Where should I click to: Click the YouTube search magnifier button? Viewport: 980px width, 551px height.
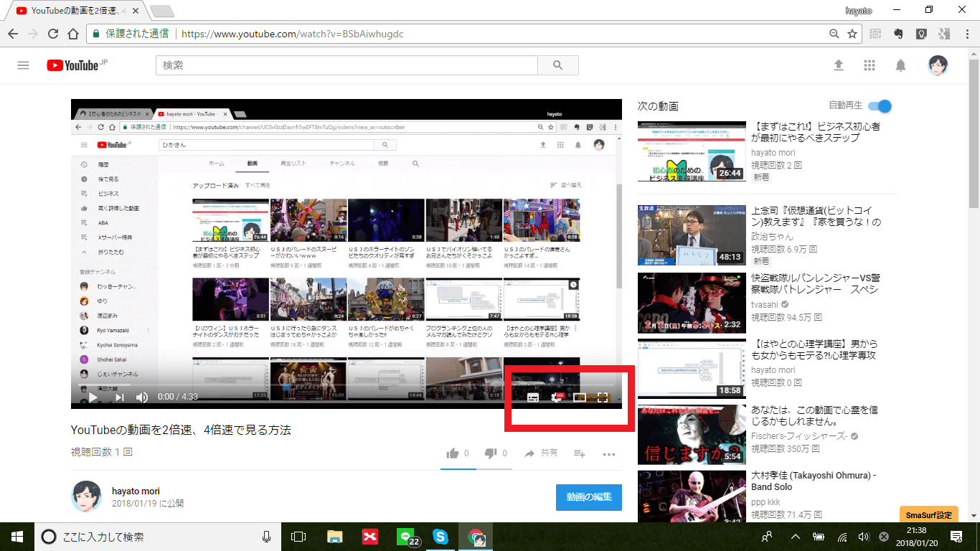[558, 65]
